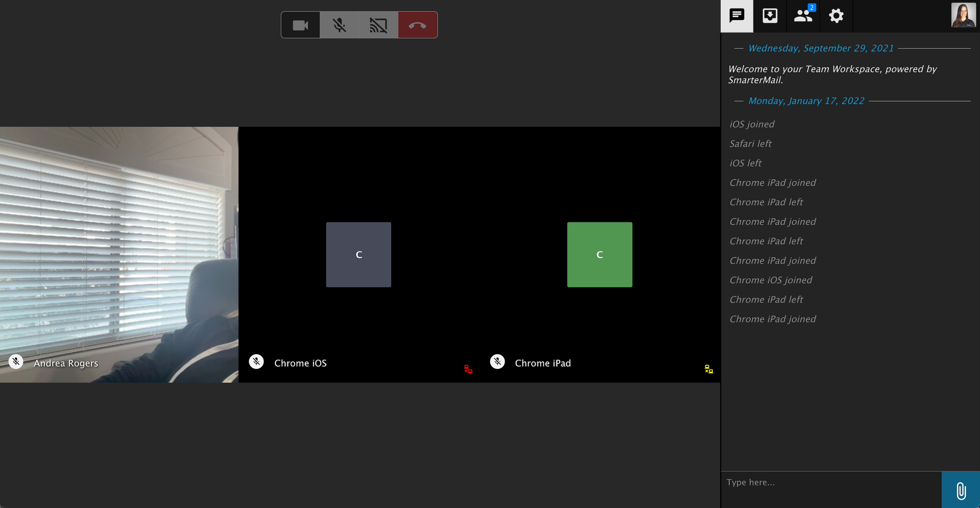
Task: Open the settings gear icon
Action: (836, 16)
